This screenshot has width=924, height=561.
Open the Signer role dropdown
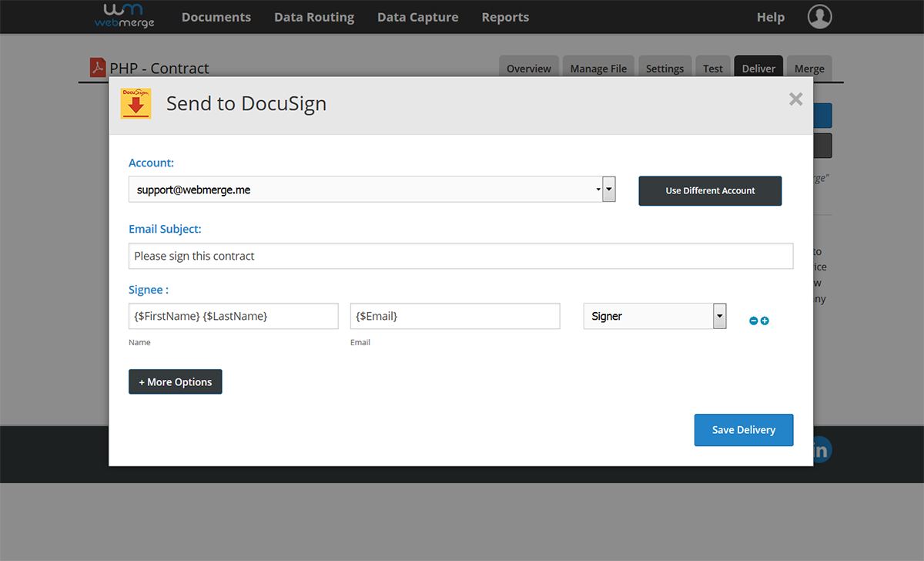654,316
